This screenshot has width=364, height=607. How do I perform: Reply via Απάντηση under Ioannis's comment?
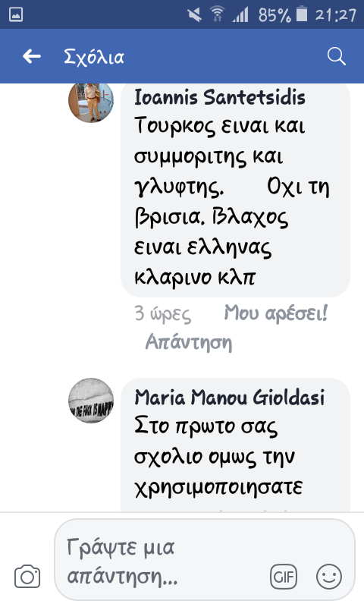click(x=188, y=342)
